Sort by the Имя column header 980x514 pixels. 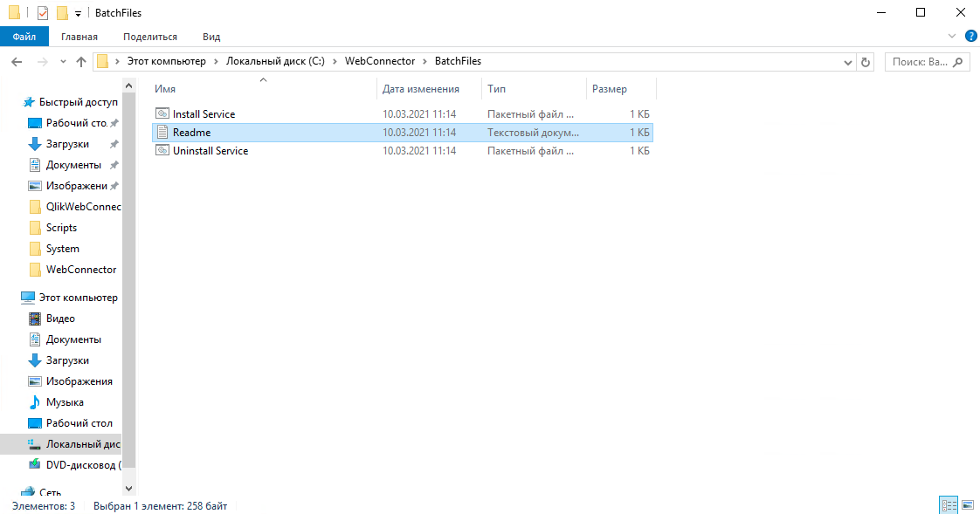(165, 89)
